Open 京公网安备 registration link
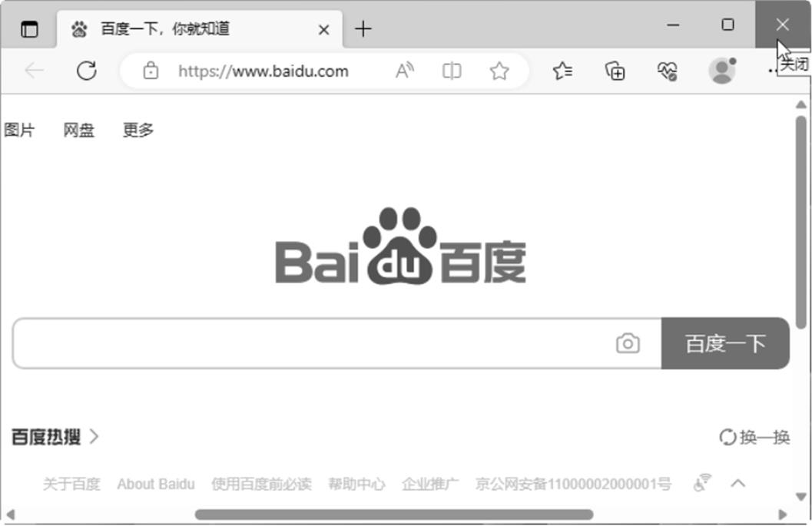The width and height of the screenshot is (812, 526). click(573, 484)
